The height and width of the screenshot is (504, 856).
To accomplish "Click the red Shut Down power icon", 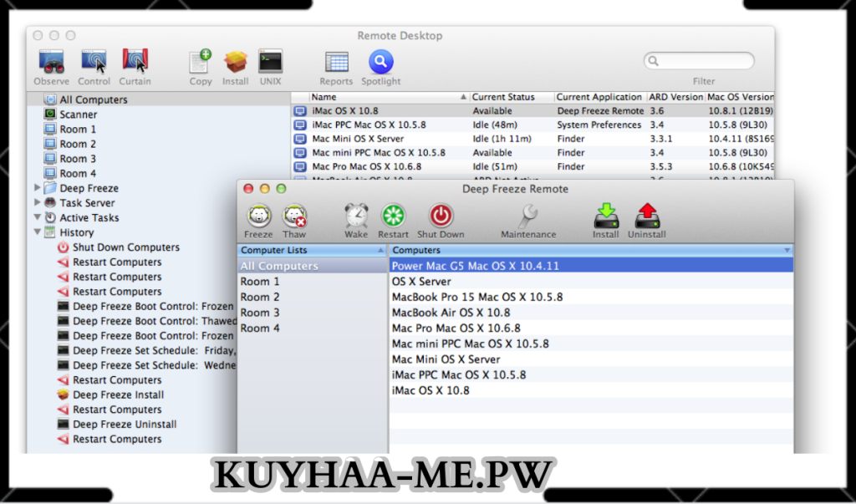I will coord(441,216).
